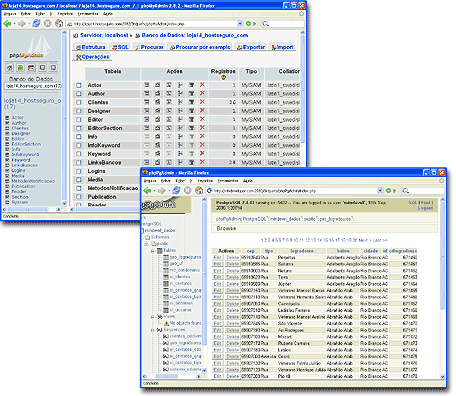Open Procurar por exemplo tab
This screenshot has height=396, width=456.
200,47
